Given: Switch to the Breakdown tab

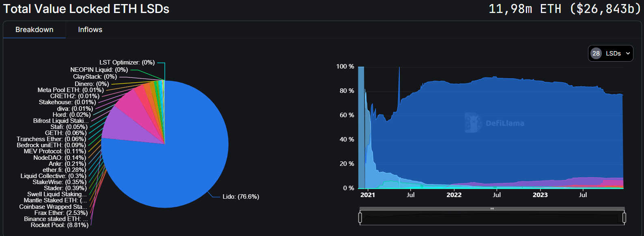Looking at the screenshot, I should tap(34, 30).
